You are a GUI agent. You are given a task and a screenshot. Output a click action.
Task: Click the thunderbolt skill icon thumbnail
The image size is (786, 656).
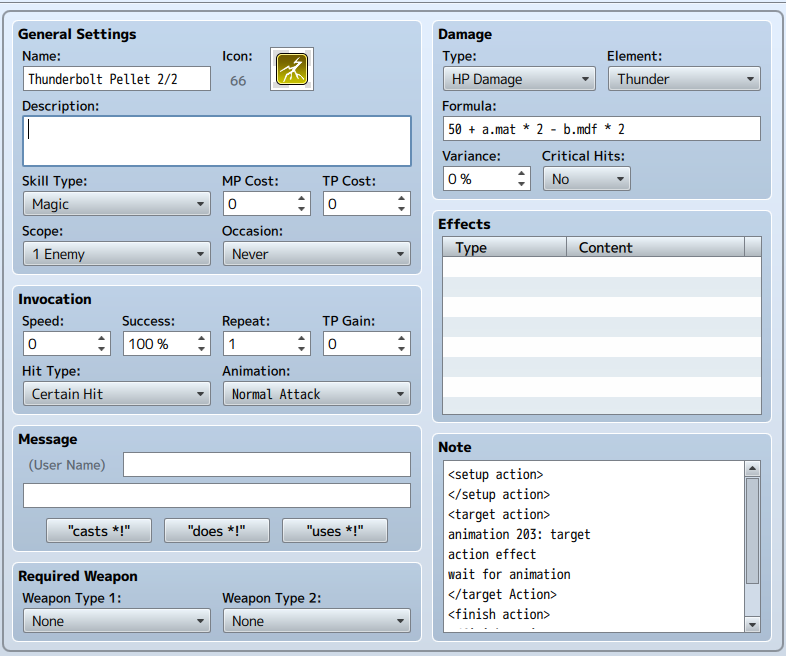point(292,69)
